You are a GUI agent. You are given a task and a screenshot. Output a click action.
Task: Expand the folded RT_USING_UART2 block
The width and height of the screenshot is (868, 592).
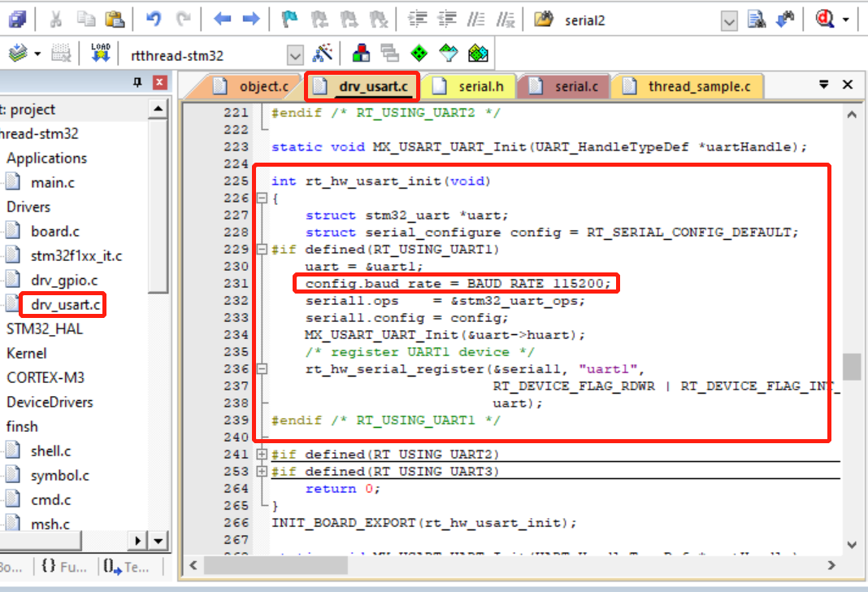coord(262,454)
